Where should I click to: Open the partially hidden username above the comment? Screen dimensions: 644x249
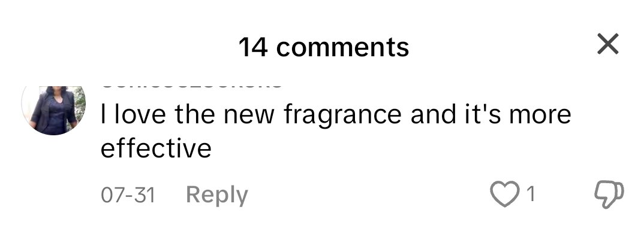(191, 87)
